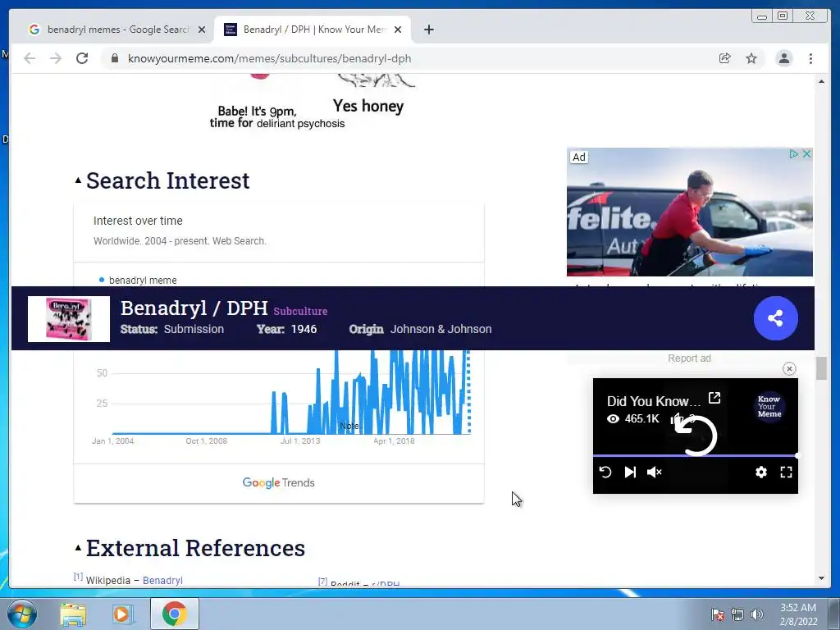
Task: Open a new browser tab
Action: tap(428, 30)
